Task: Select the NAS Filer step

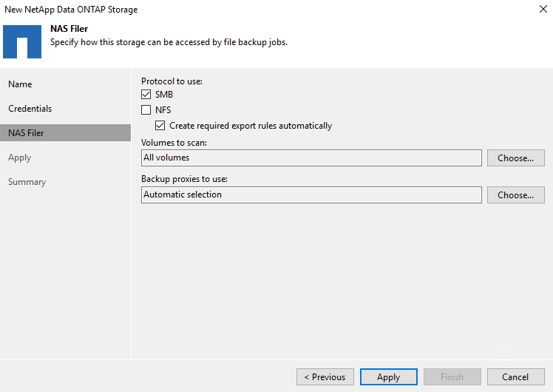Action: click(x=26, y=133)
